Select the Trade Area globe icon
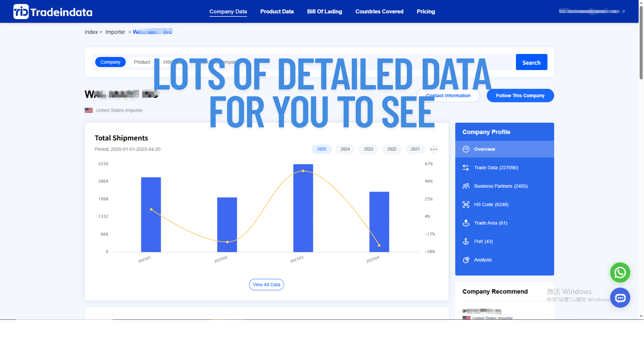 coord(466,223)
